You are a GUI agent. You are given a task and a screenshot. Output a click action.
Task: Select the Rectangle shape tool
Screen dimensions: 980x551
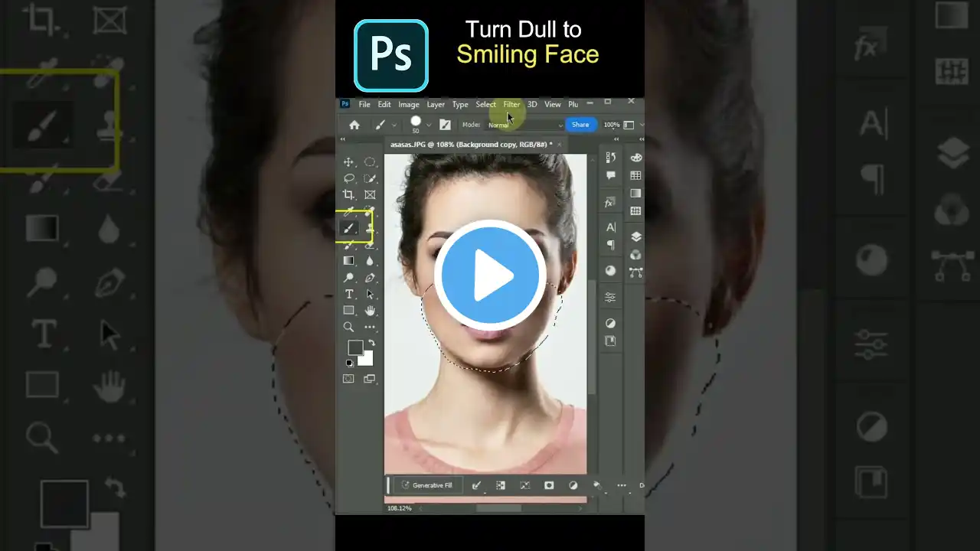349,311
